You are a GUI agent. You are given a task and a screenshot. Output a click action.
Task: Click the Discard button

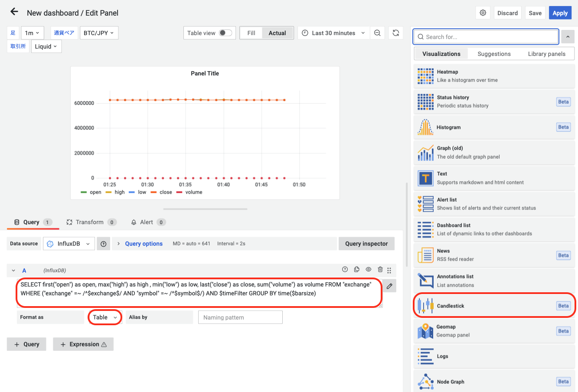click(507, 13)
